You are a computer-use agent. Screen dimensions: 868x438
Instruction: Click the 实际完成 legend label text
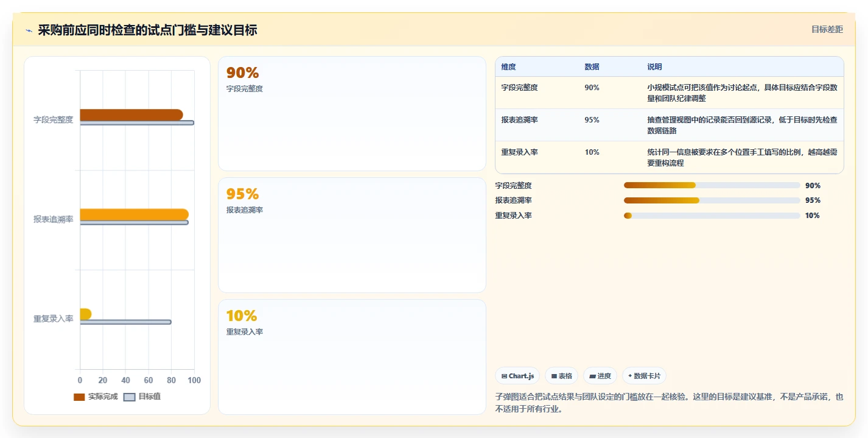pyautogui.click(x=103, y=397)
